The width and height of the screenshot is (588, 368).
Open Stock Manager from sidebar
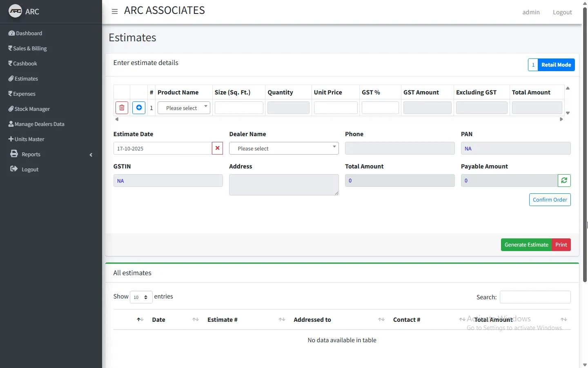[32, 109]
